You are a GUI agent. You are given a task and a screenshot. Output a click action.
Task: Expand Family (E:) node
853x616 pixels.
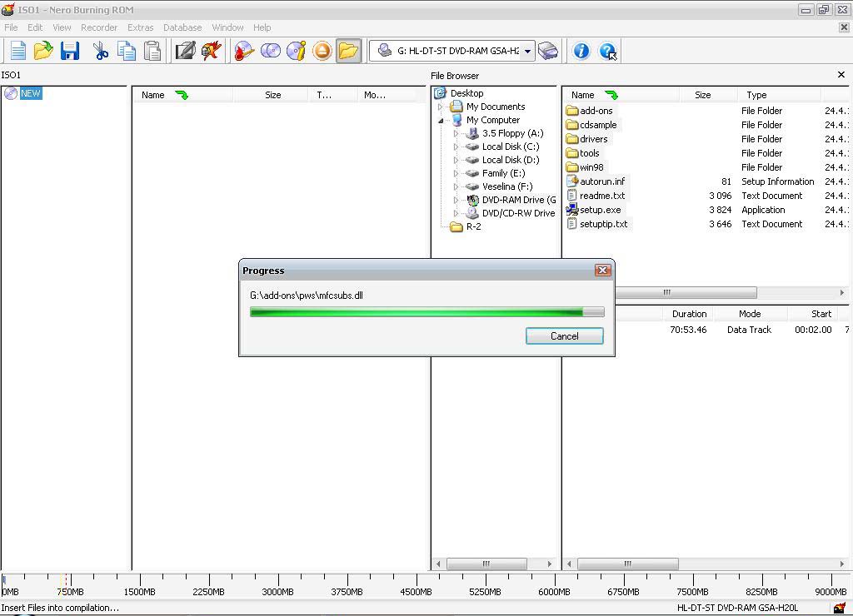pos(456,173)
